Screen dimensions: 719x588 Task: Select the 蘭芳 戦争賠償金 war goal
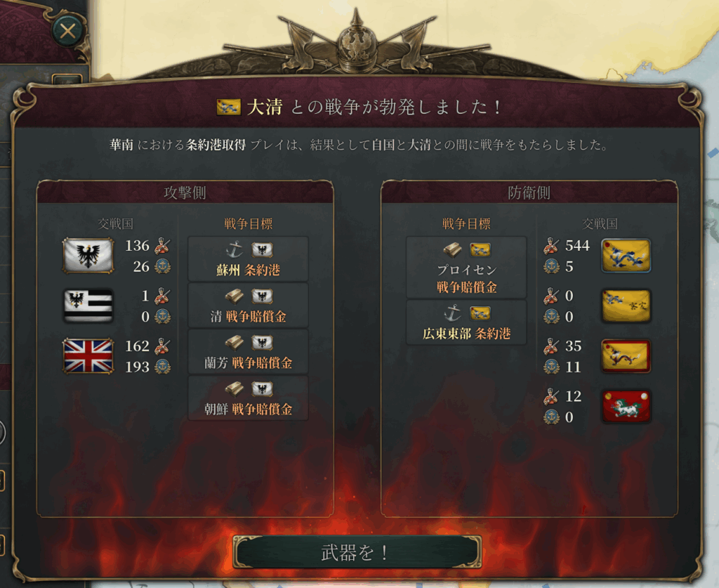(x=248, y=352)
